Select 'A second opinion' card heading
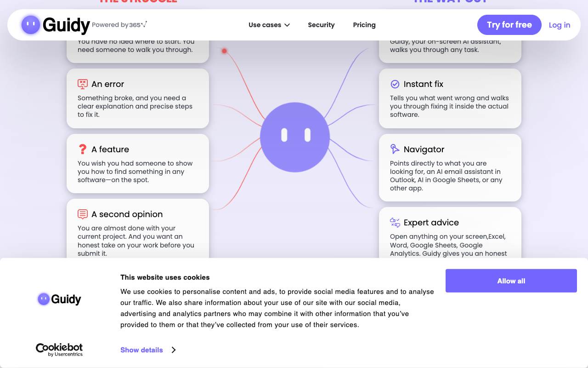This screenshot has height=368, width=588. (127, 214)
